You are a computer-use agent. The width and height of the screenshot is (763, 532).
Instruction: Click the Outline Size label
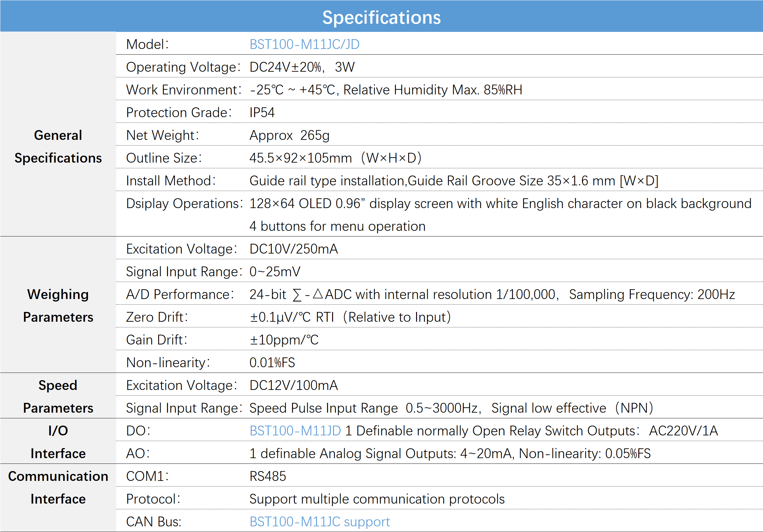164,158
